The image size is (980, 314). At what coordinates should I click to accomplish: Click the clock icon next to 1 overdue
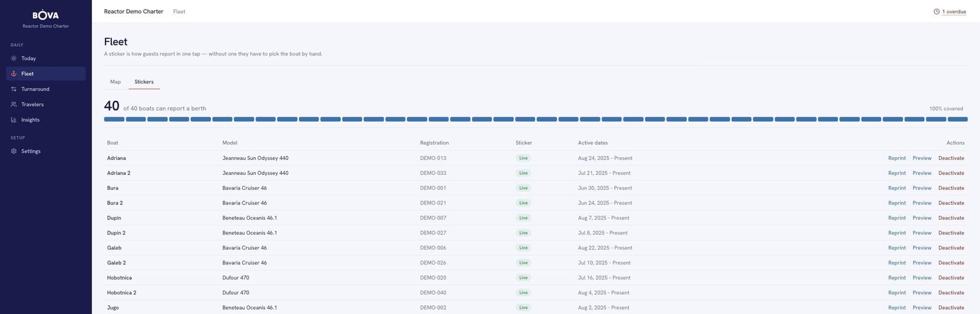coord(936,11)
